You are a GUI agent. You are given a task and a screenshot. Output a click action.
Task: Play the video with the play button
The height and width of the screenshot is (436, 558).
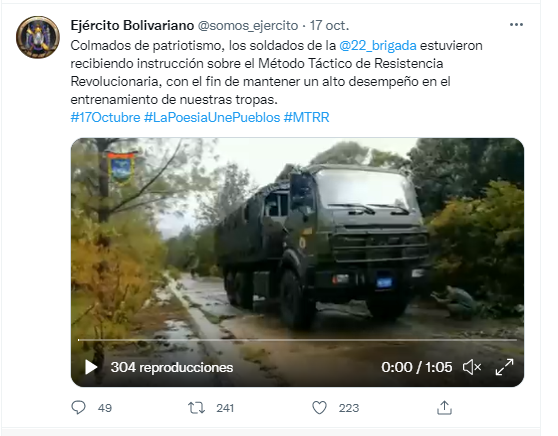91,367
